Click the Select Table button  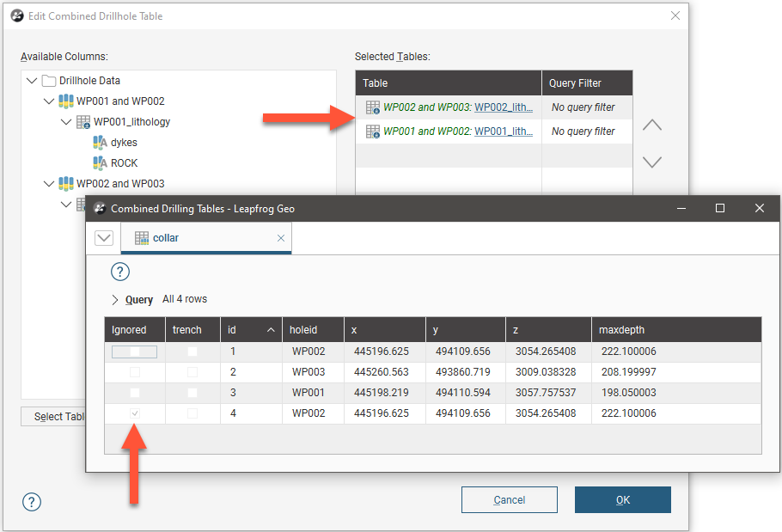click(x=53, y=417)
